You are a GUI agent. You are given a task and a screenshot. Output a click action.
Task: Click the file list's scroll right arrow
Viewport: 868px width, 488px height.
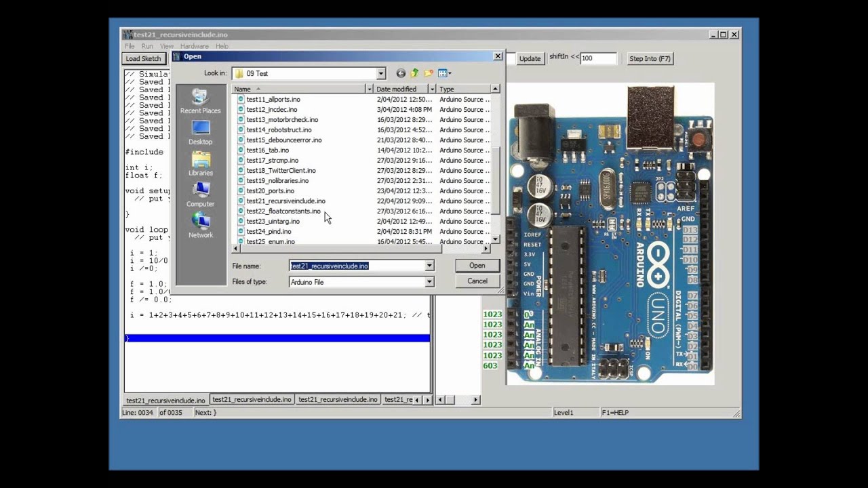486,249
